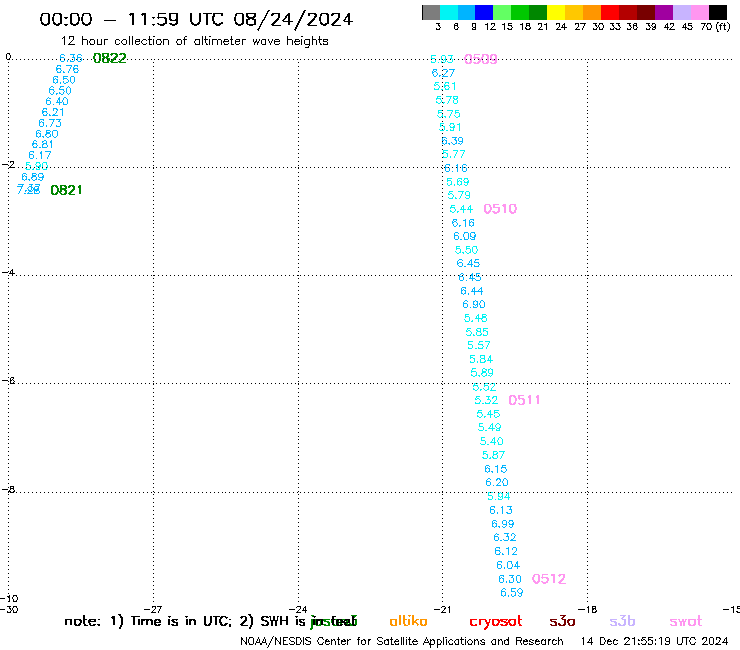Click the pink time marker 0512
740x650 pixels.
pos(549,579)
